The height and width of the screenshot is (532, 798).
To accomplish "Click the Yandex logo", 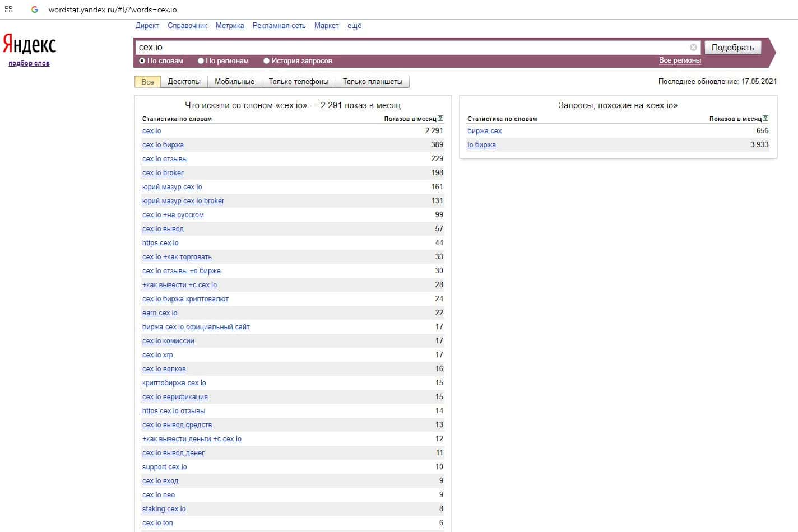I will [29, 44].
